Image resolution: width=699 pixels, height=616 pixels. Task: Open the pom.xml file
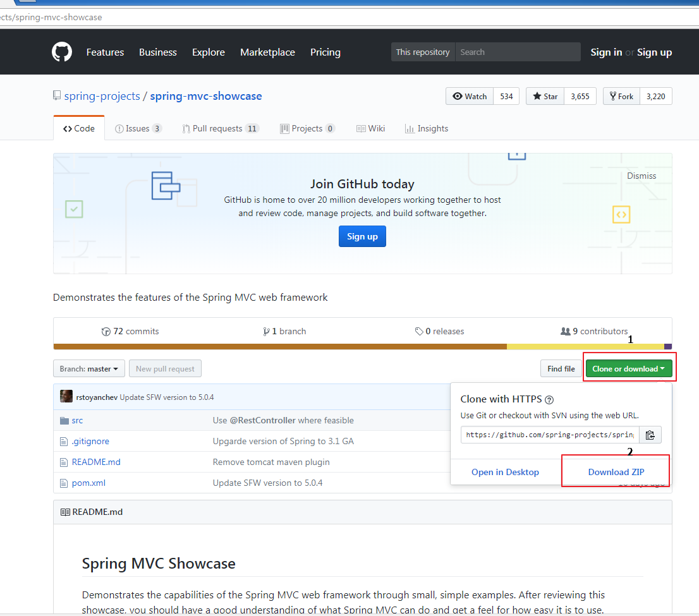(88, 483)
